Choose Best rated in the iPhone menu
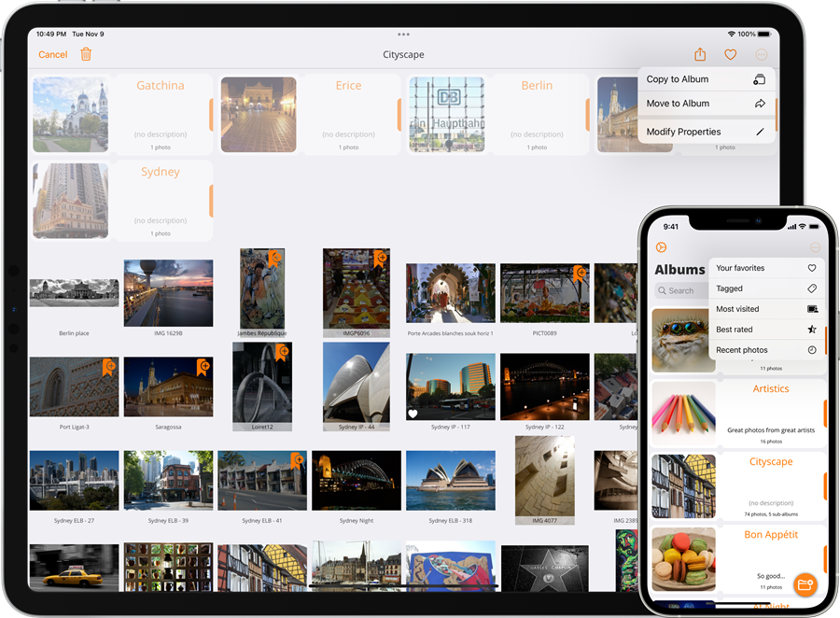The image size is (840, 618). [766, 330]
